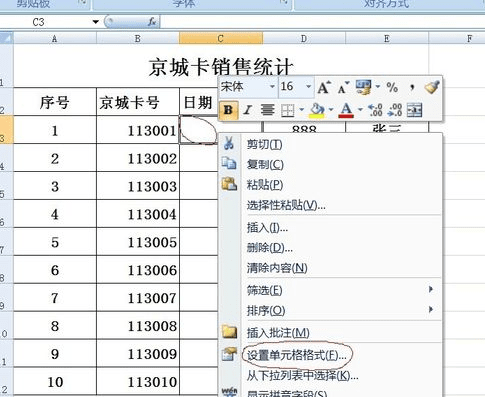Click the Merge and Center icon

(x=415, y=110)
